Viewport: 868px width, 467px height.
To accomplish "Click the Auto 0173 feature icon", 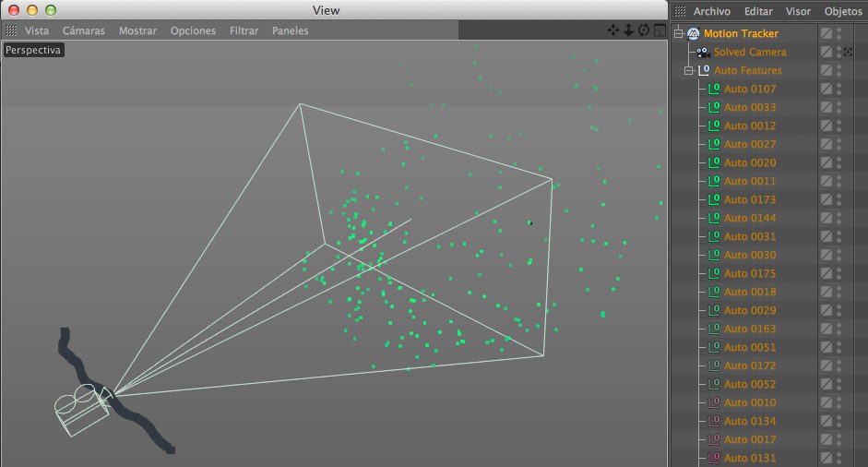I will tap(714, 199).
